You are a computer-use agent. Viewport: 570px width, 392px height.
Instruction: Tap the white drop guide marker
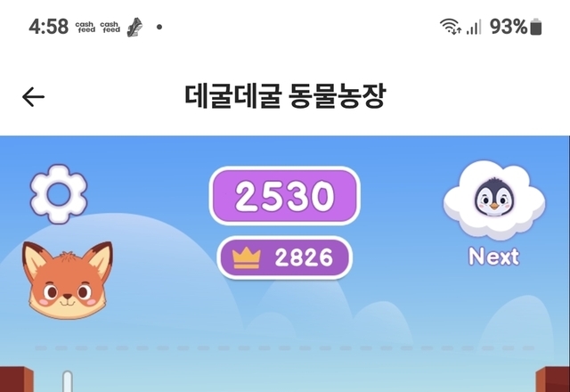[68, 381]
